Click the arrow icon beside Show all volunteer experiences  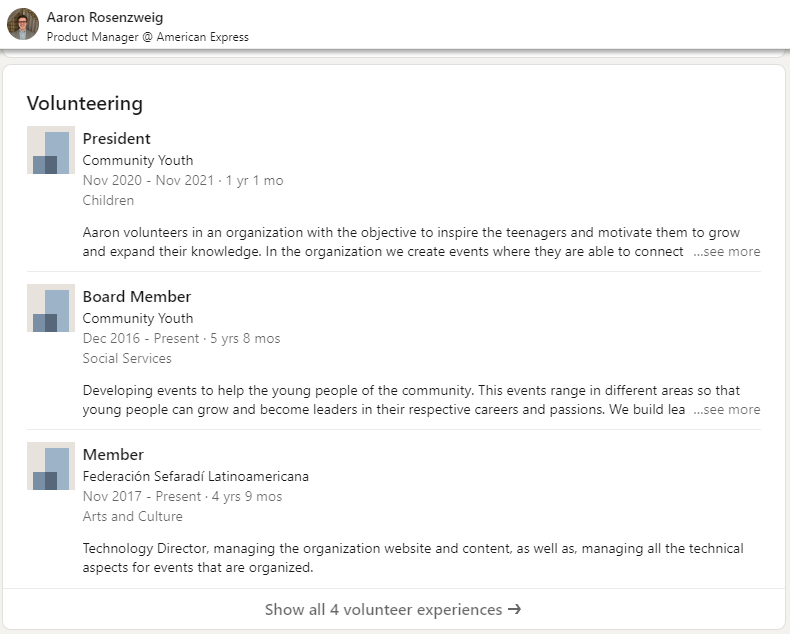point(514,609)
